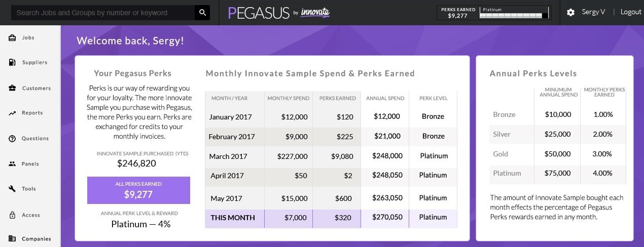Image resolution: width=644 pixels, height=247 pixels.
Task: Select the Platinum level row in Annual Perks
Action: pyautogui.click(x=558, y=174)
